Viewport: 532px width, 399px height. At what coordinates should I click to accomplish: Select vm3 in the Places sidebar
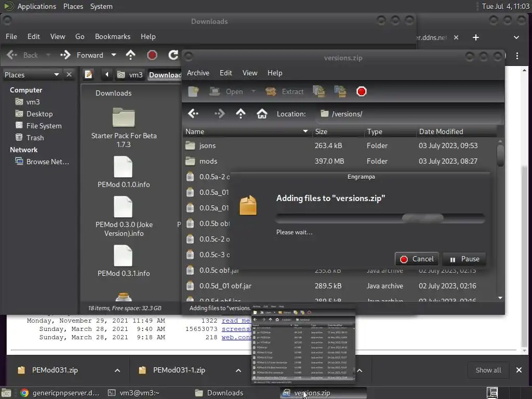click(28, 102)
